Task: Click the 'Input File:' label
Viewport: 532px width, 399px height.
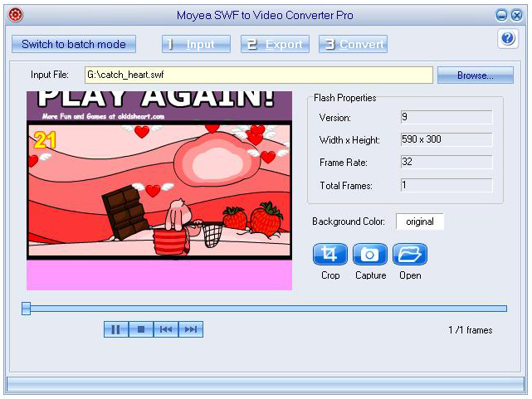Action: [x=50, y=75]
